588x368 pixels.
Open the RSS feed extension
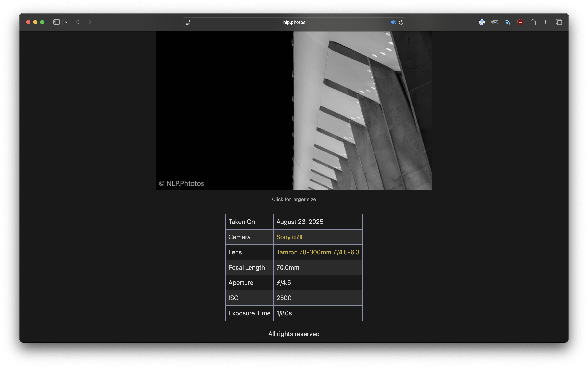point(508,22)
